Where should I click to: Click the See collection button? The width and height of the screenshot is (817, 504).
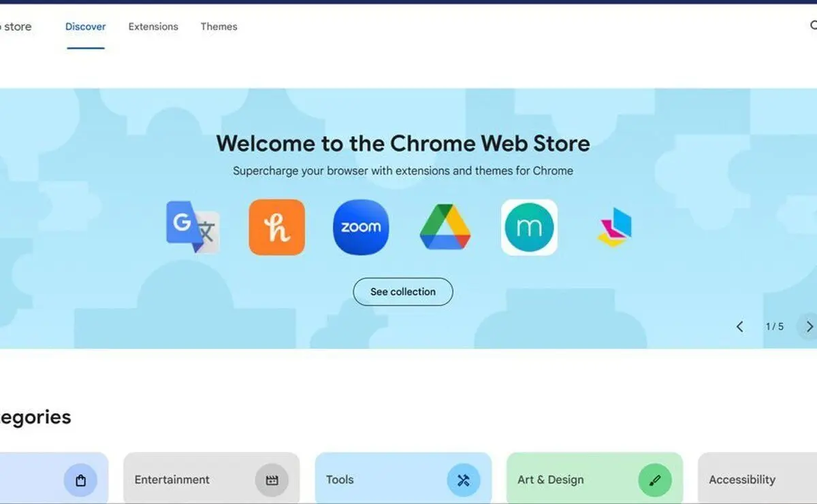pos(403,292)
